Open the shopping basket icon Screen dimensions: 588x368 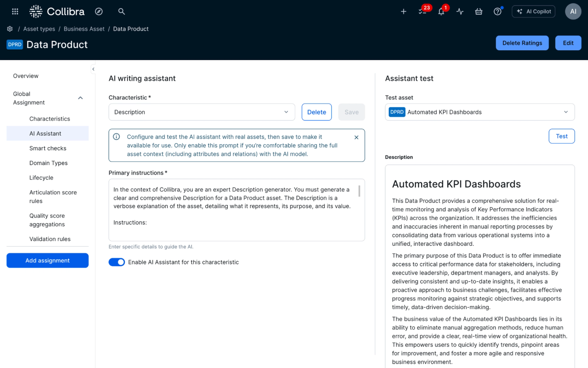pyautogui.click(x=479, y=11)
